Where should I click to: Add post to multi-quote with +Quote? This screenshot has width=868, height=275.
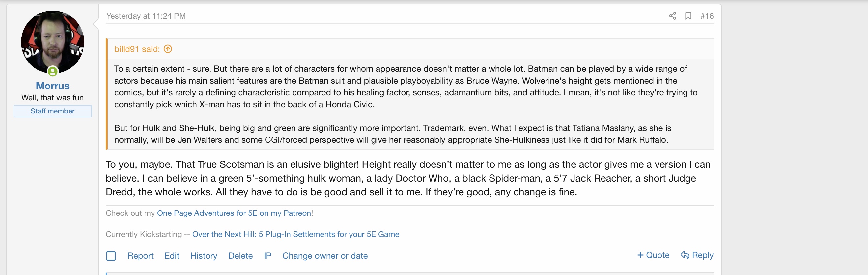click(653, 255)
